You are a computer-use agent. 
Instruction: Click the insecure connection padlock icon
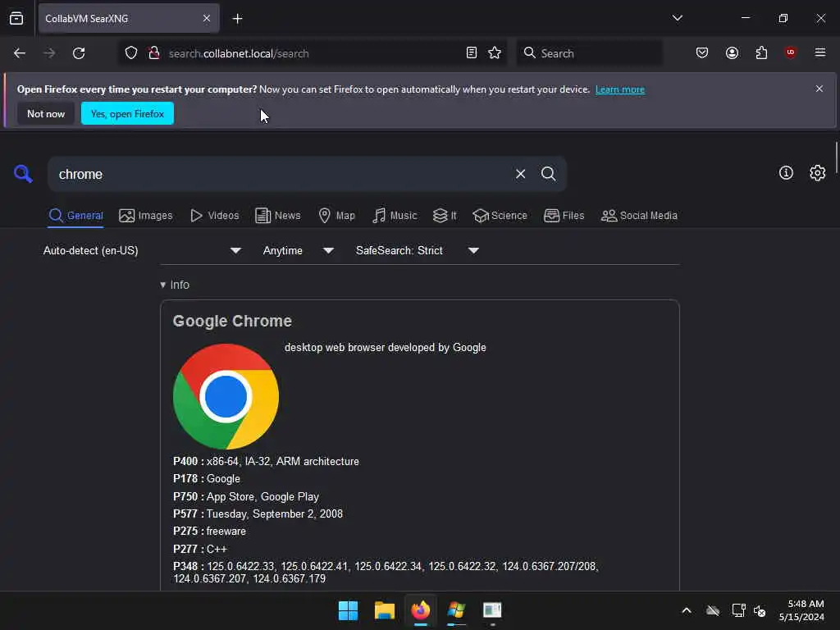[153, 52]
